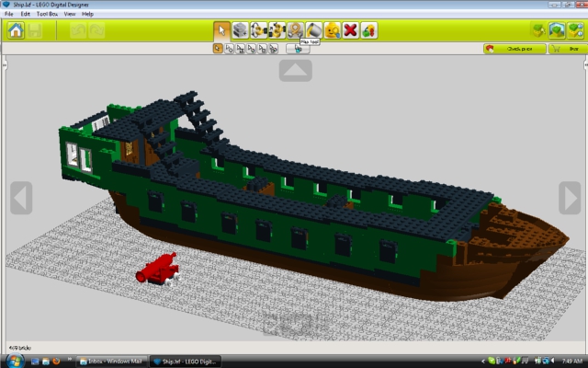Image resolution: width=588 pixels, height=368 pixels.
Task: Select the Hinge Align tool
Action: [277, 30]
